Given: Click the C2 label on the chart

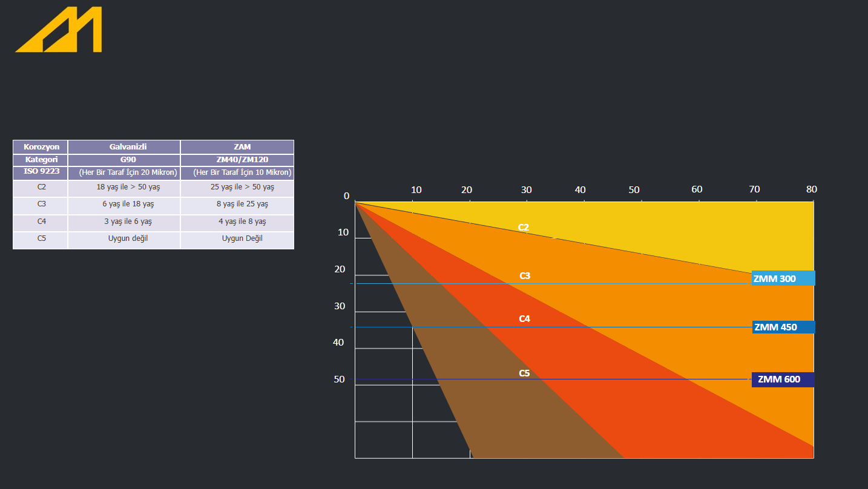Looking at the screenshot, I should click(x=524, y=228).
